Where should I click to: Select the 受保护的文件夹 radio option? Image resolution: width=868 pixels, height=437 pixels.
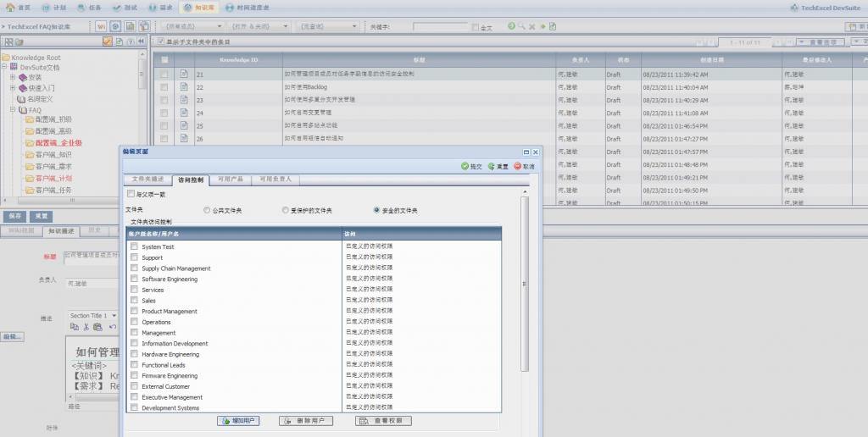(x=286, y=209)
